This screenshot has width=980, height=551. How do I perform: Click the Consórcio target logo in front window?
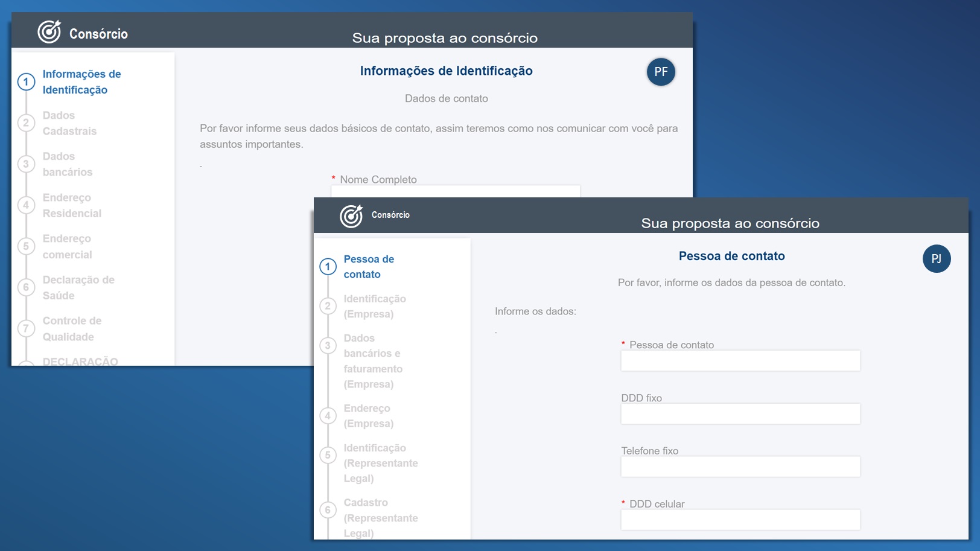(x=351, y=216)
